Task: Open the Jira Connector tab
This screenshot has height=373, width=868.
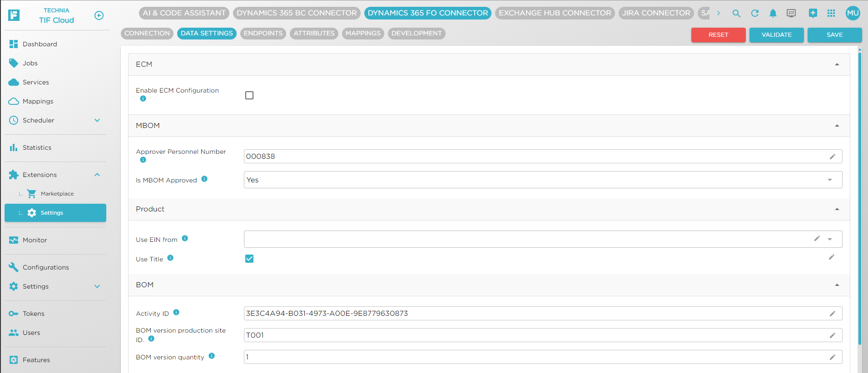Action: coord(655,13)
